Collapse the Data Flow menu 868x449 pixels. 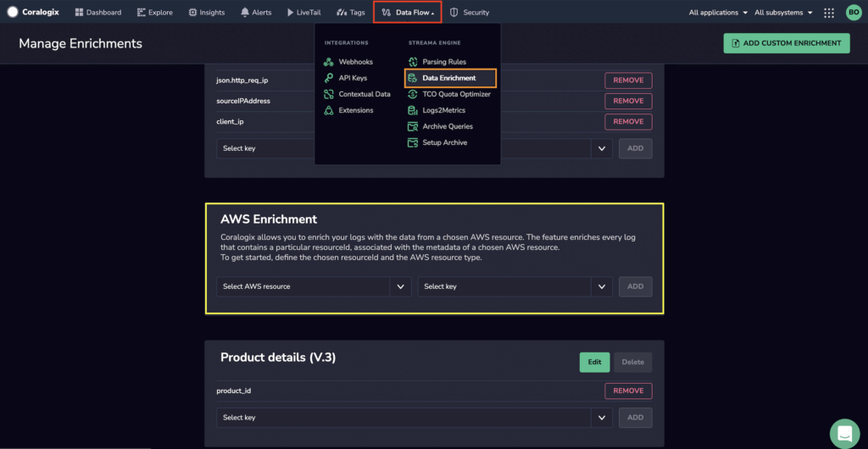408,12
